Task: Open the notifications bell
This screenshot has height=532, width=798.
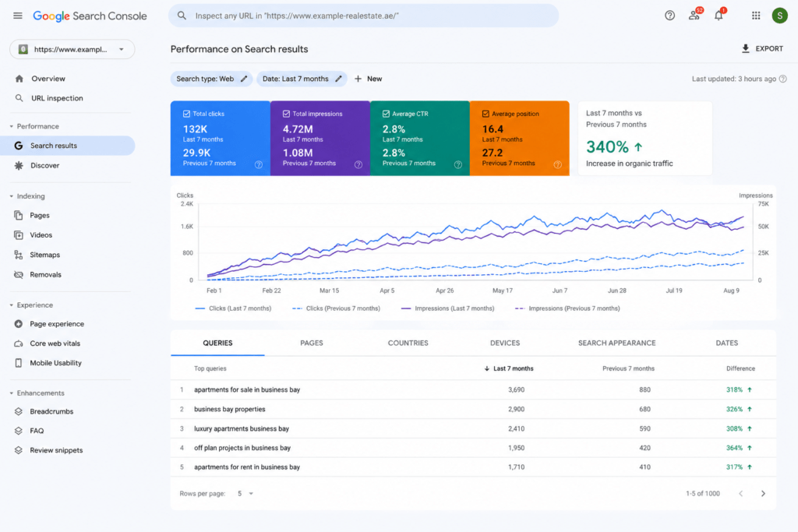Action: tap(719, 16)
